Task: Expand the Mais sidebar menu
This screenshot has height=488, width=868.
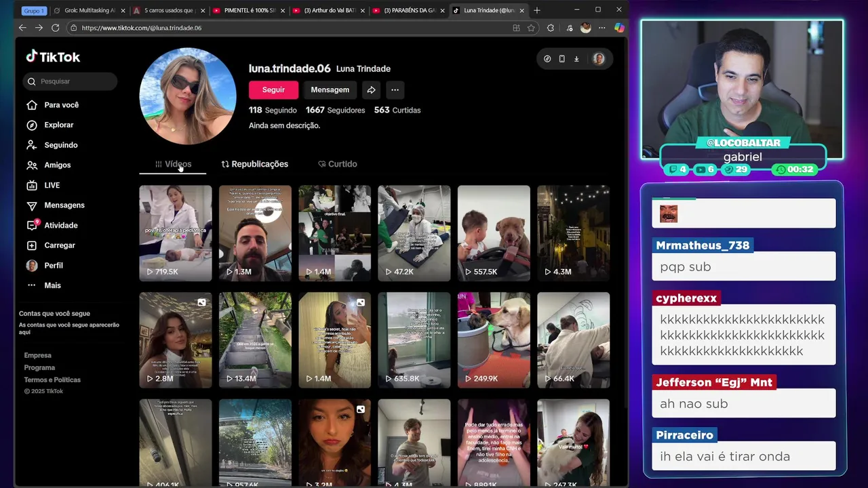Action: tap(43, 285)
